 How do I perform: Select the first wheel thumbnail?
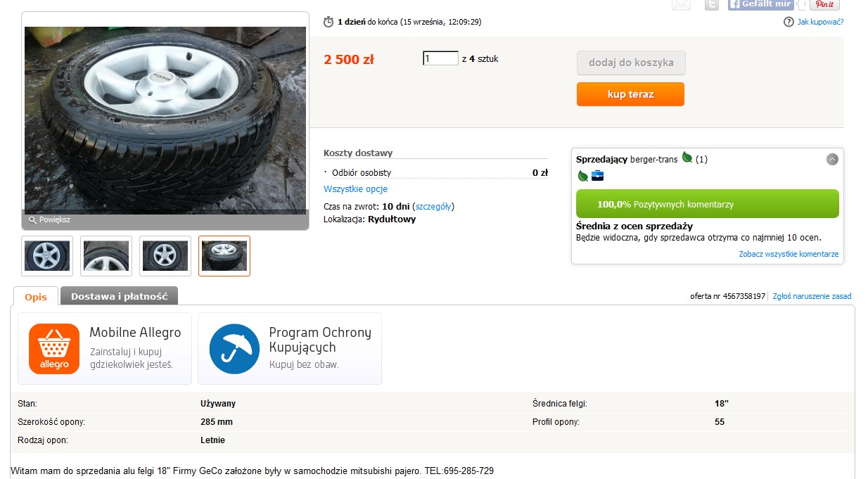pyautogui.click(x=47, y=256)
